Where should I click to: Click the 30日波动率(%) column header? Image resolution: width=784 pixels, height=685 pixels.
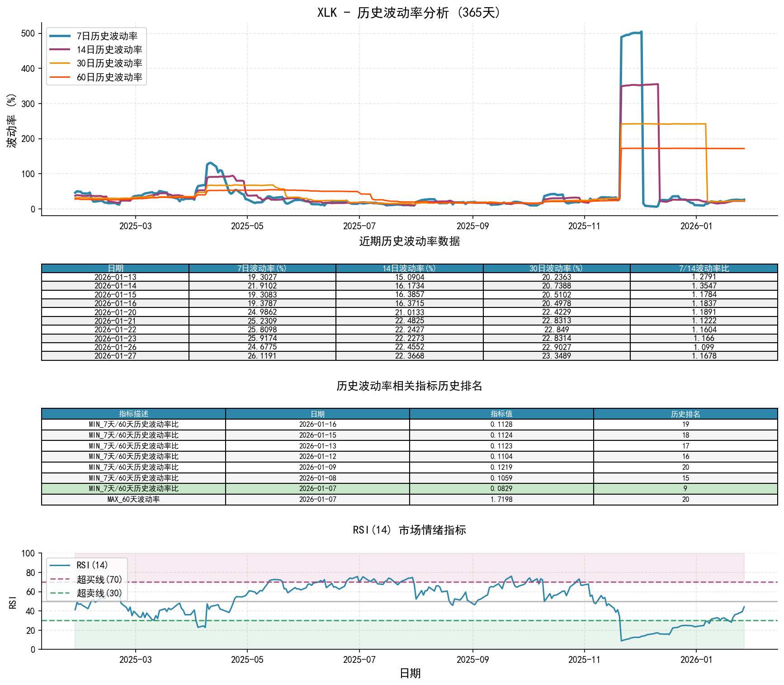557,269
